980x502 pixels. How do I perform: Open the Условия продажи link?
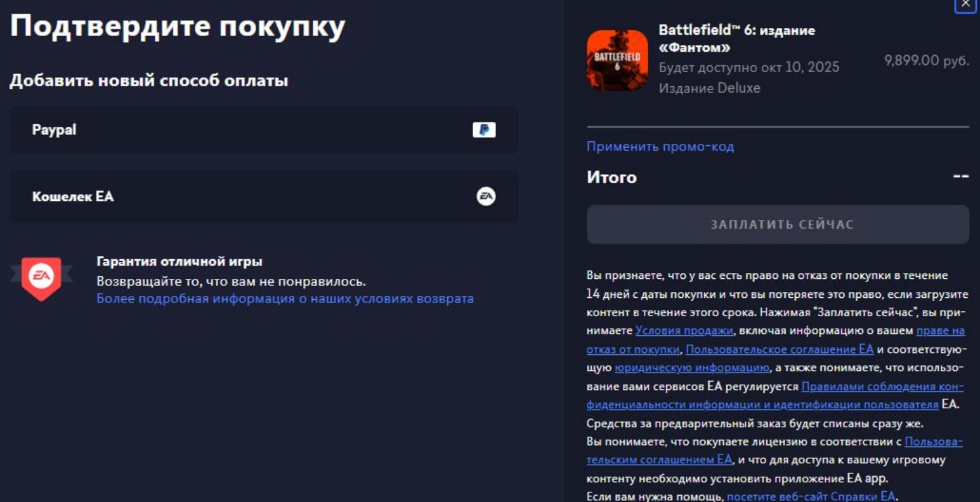point(684,331)
